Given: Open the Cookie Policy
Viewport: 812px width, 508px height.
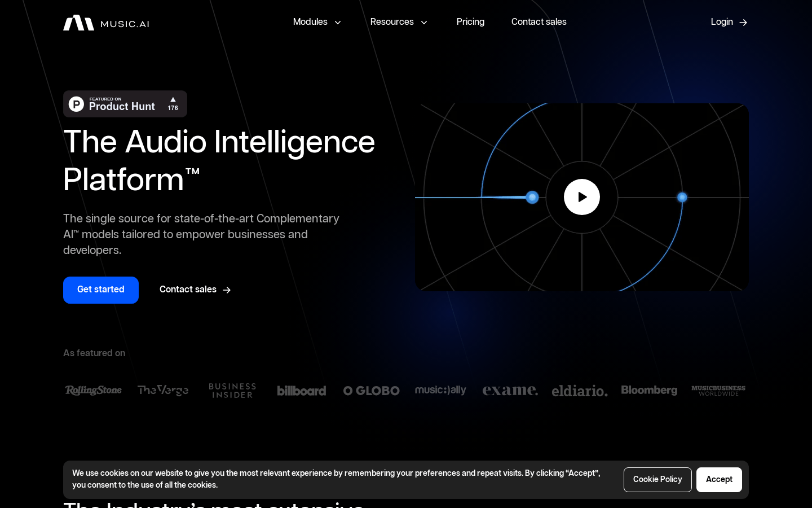Looking at the screenshot, I should coord(657,479).
